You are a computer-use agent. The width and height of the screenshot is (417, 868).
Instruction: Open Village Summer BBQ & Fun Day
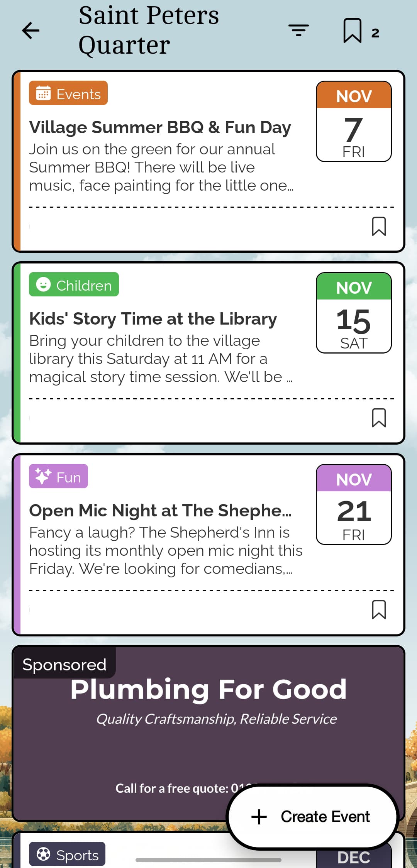(160, 127)
